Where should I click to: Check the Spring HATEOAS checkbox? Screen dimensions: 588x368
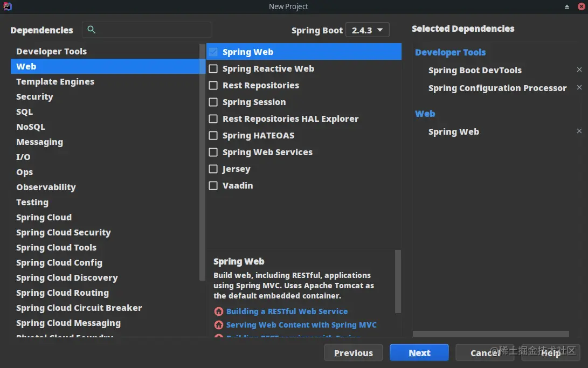click(213, 135)
